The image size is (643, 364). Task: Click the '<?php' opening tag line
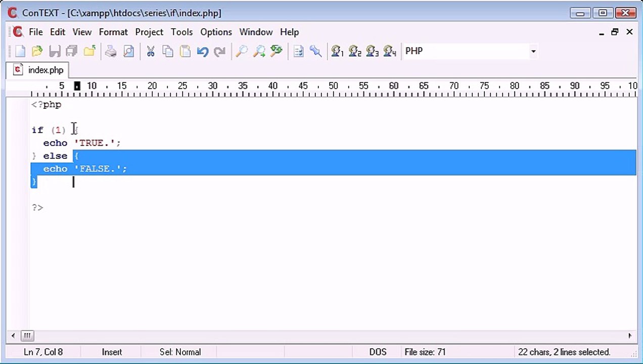47,105
